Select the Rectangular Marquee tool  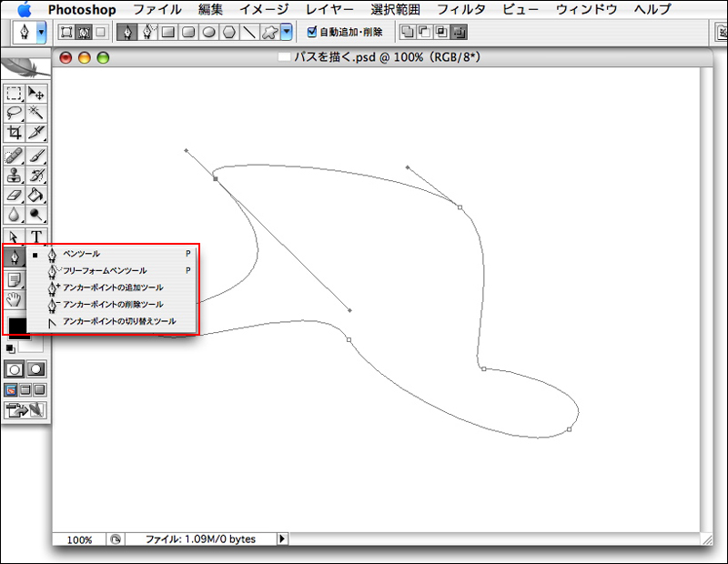coord(14,93)
